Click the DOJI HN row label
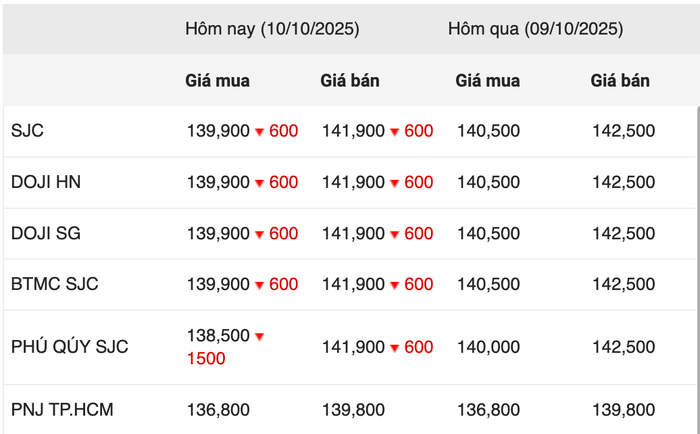The height and width of the screenshot is (434, 700). (x=46, y=182)
